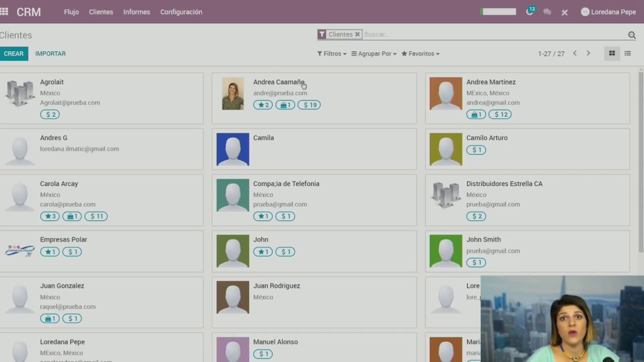Open Loredana Pepe user menu
The image size is (644, 362).
pyautogui.click(x=609, y=12)
